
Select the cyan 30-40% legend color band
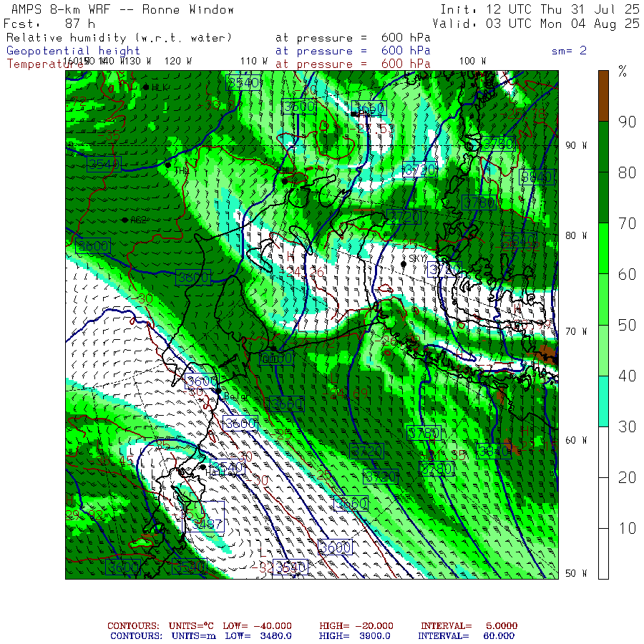[603, 401]
